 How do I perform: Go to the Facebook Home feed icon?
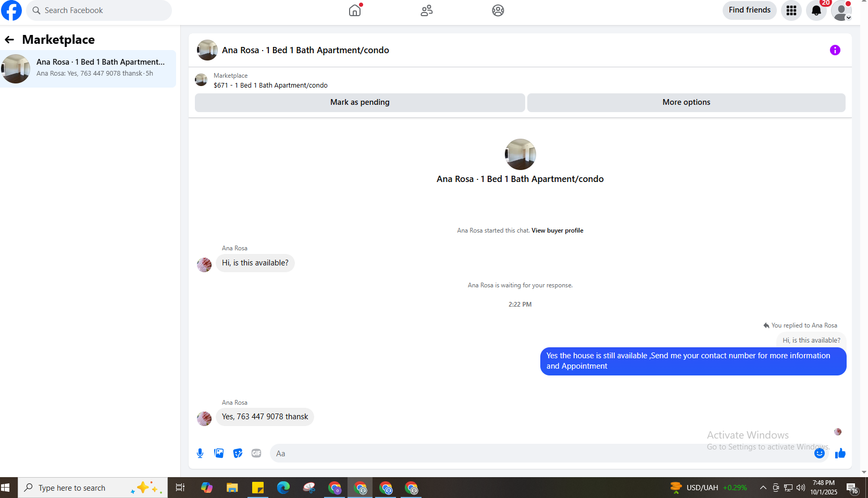355,10
